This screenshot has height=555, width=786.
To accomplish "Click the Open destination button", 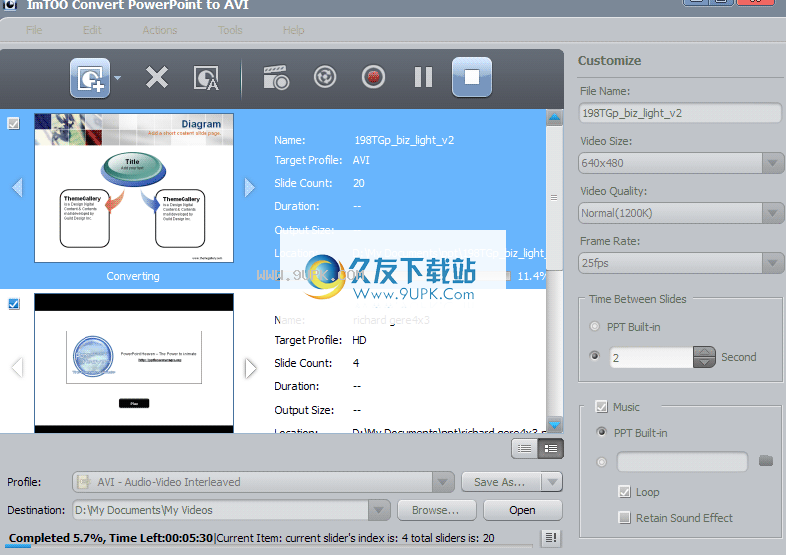I will pos(522,510).
